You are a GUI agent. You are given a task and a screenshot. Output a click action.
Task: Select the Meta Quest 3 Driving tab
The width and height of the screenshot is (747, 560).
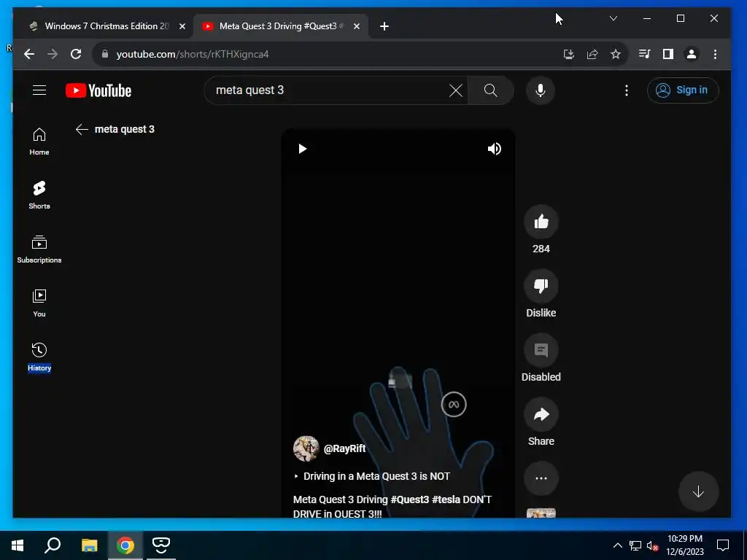(x=281, y=26)
